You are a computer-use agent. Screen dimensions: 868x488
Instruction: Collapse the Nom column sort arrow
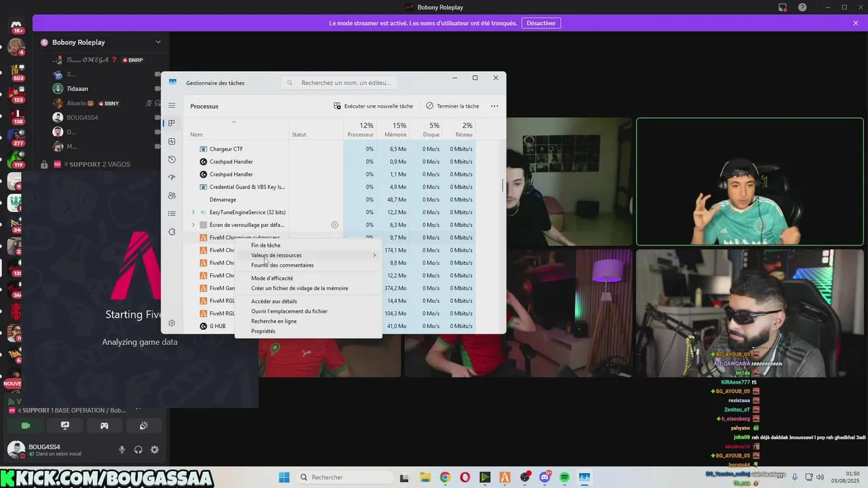[x=234, y=122]
